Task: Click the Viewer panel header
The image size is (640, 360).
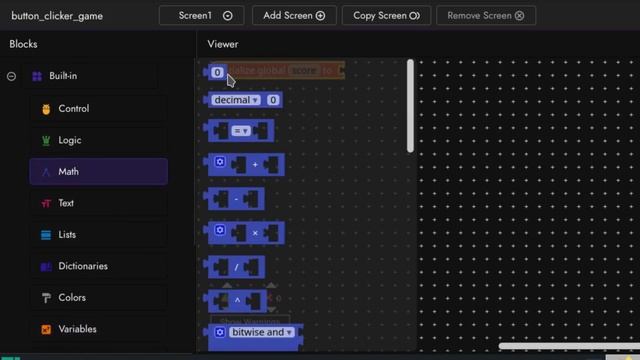Action: [223, 44]
